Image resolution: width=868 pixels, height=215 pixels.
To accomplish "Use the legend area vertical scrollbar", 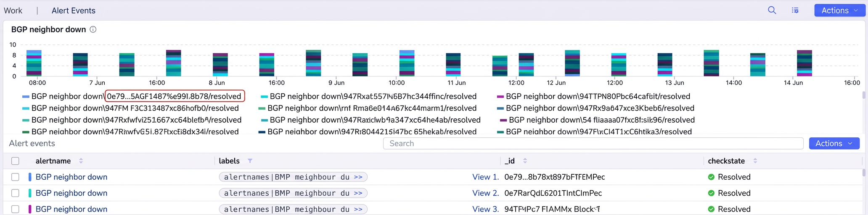I will point(864,95).
